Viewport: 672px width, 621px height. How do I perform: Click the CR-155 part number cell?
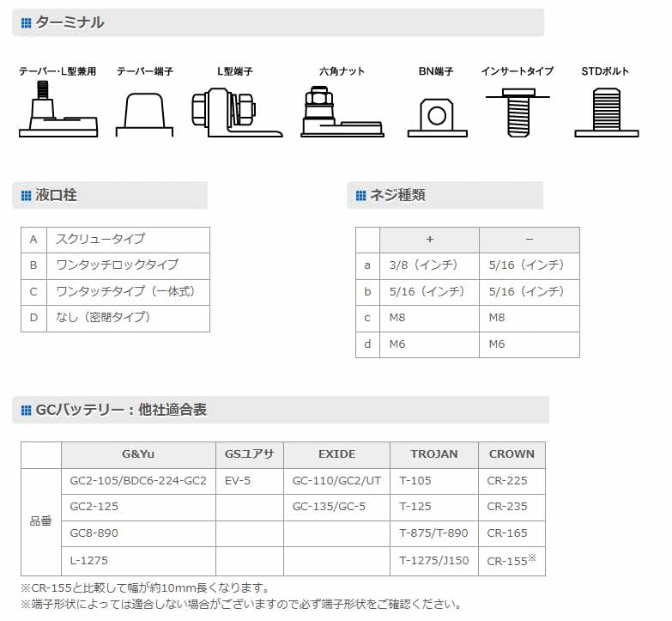pos(510,560)
